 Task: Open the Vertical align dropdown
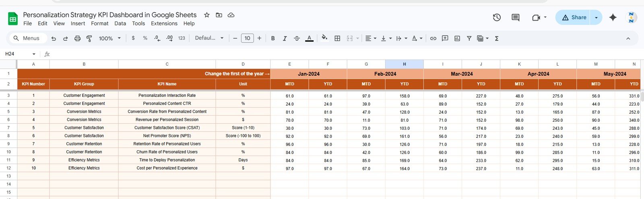coord(386,38)
